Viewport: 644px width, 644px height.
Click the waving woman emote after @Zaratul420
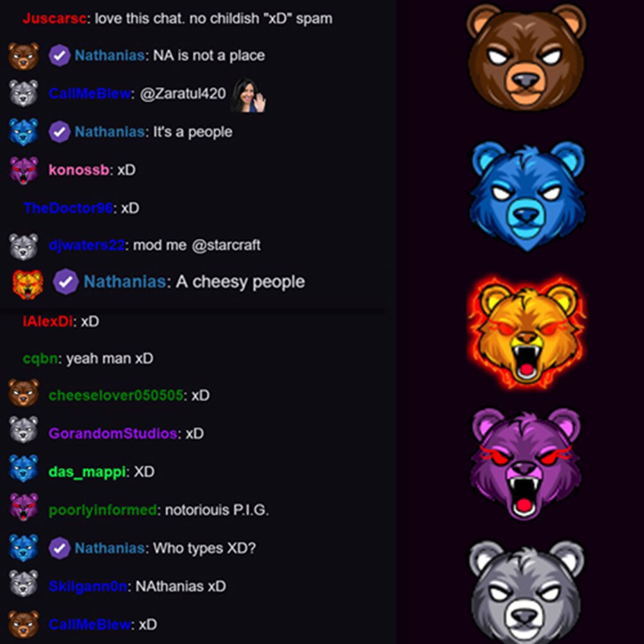(248, 95)
